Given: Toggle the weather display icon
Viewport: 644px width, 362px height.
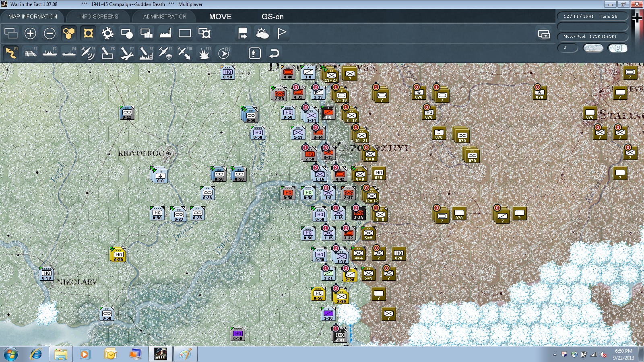Looking at the screenshot, I should click(x=262, y=33).
